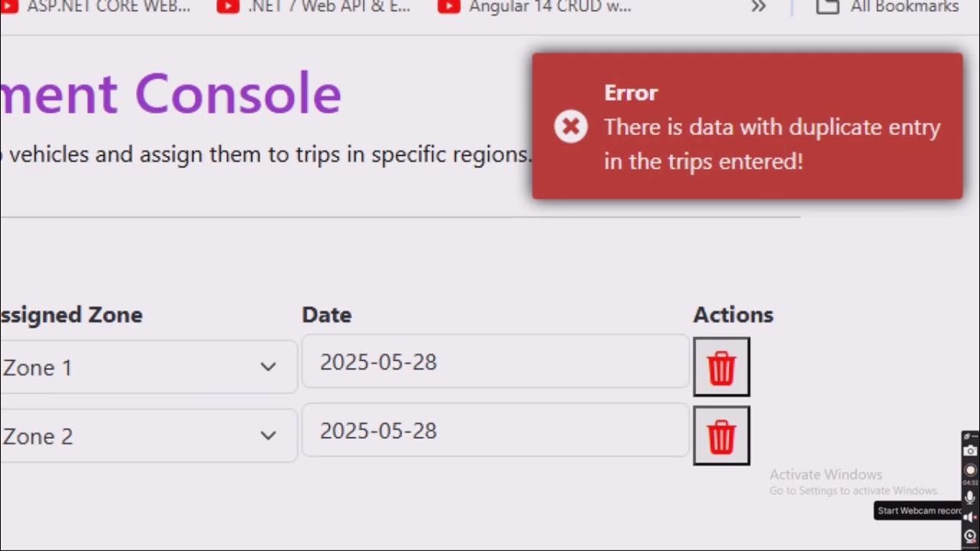Take a screenshot with camera icon
Image resolution: width=980 pixels, height=551 pixels.
[x=970, y=451]
